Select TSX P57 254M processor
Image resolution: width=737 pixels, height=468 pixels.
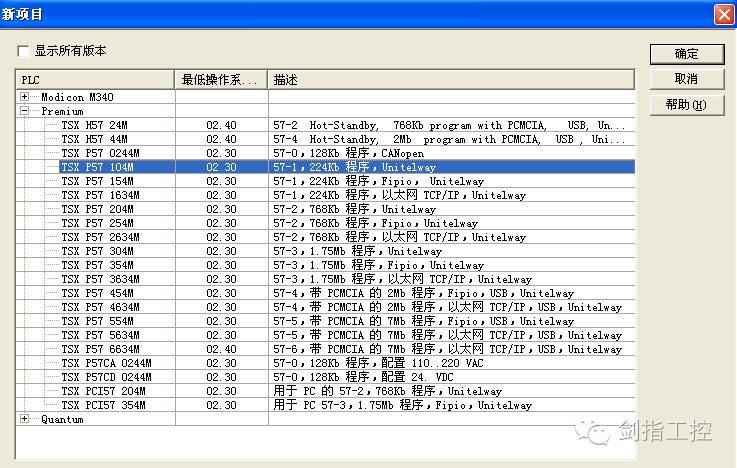[x=97, y=223]
